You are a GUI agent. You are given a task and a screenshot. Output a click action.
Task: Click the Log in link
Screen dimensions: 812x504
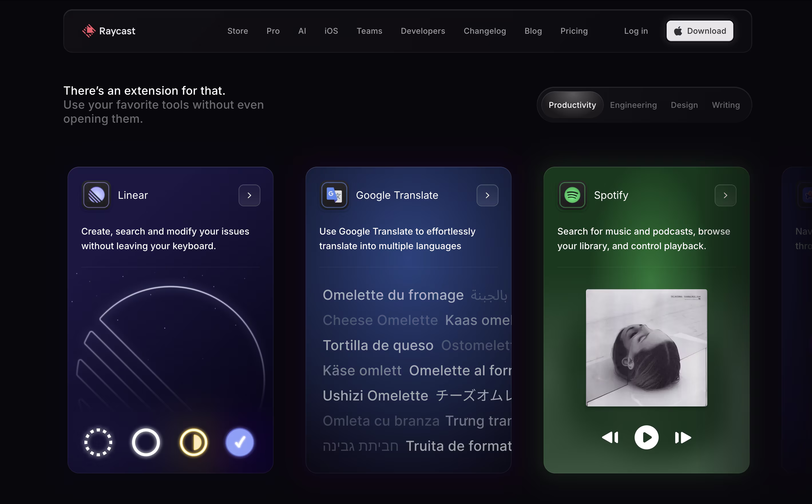tap(636, 31)
